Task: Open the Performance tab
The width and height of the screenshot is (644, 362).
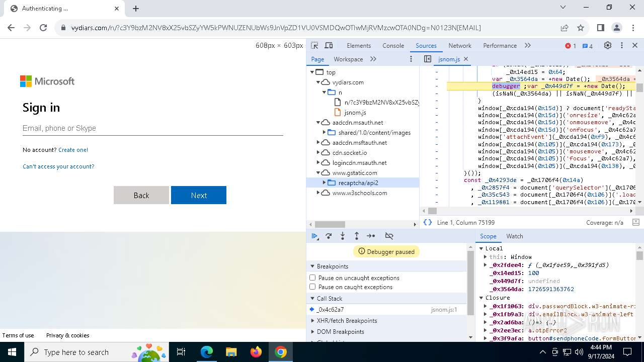Action: click(500, 45)
